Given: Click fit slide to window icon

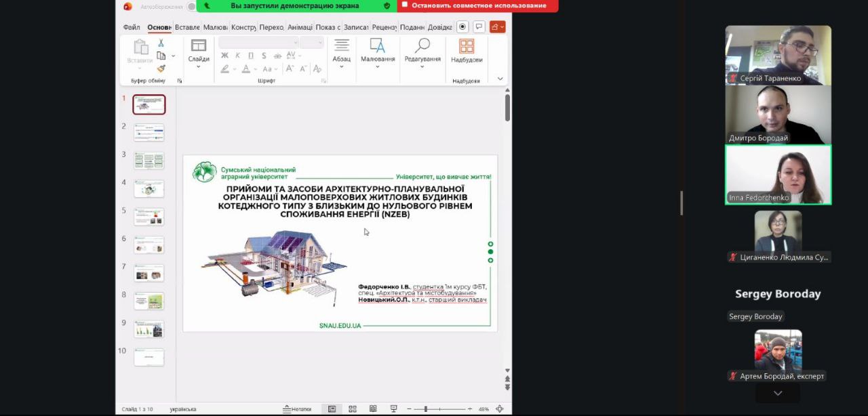Looking at the screenshot, I should [500, 409].
